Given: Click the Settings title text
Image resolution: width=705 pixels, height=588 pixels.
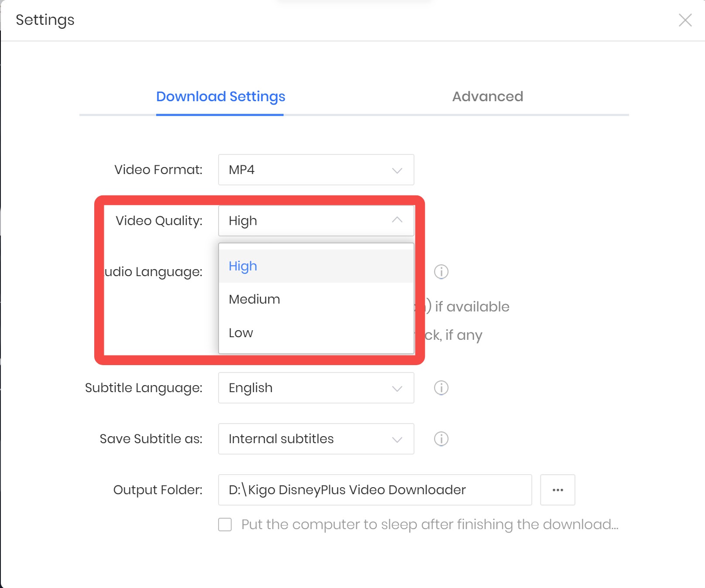Looking at the screenshot, I should point(45,20).
